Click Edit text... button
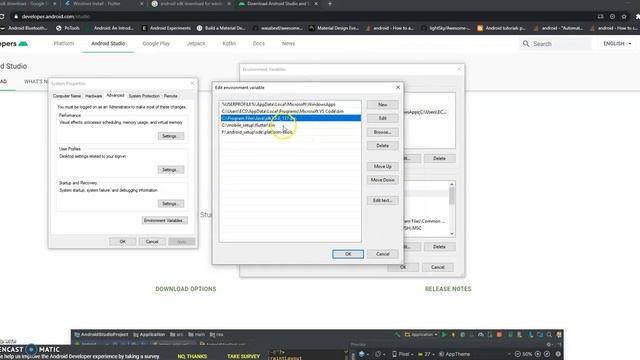 [x=382, y=200]
